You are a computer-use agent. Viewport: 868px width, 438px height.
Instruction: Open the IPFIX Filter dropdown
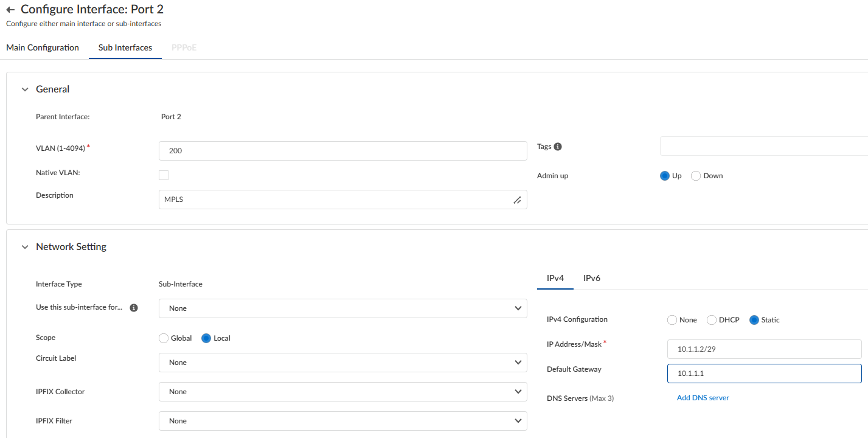342,421
